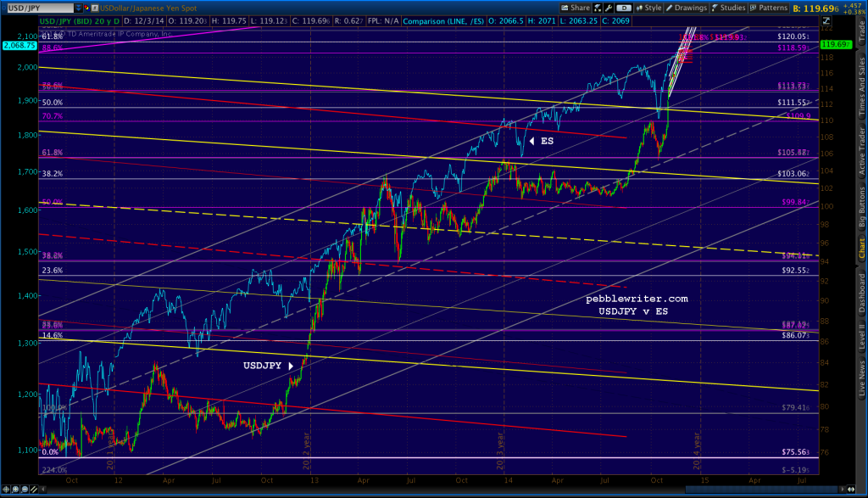Click the crosshair pan tool icon
The width and height of the screenshot is (868, 498).
click(x=6, y=490)
